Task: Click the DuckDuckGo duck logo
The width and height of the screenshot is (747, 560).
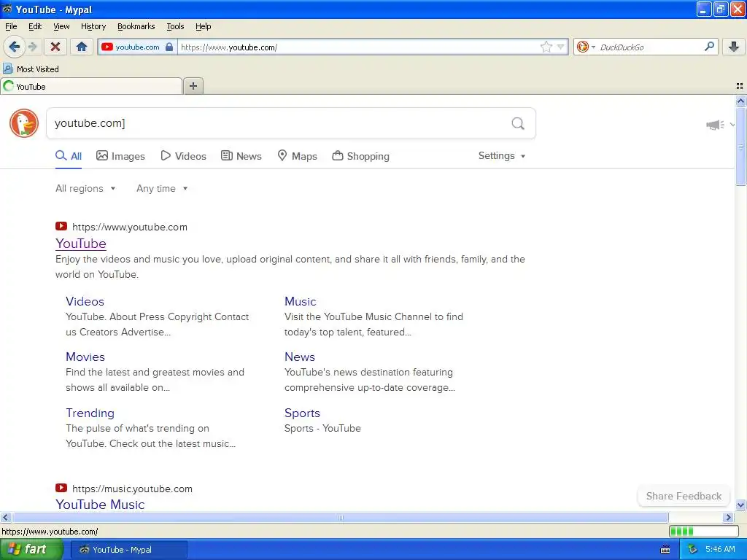Action: coord(24,123)
